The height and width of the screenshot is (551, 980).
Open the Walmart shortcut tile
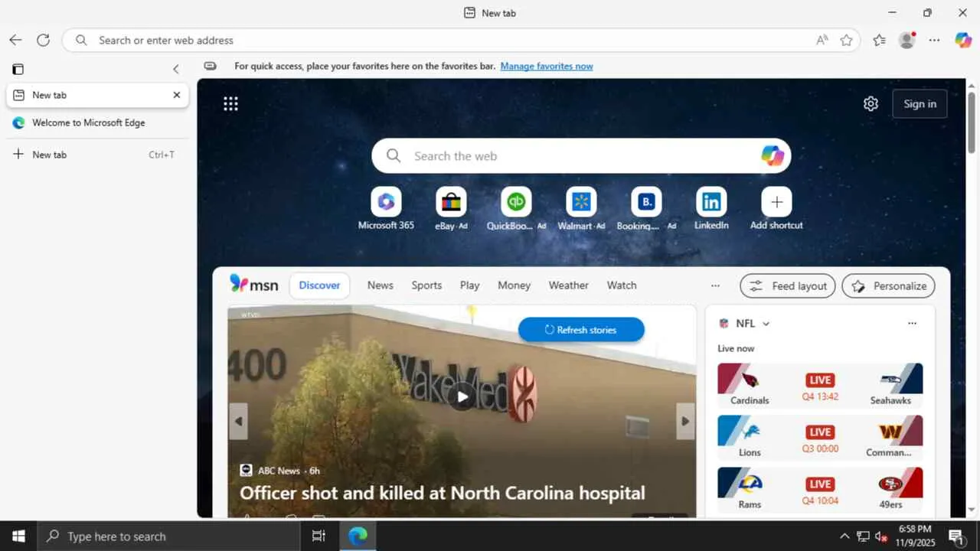pos(581,209)
